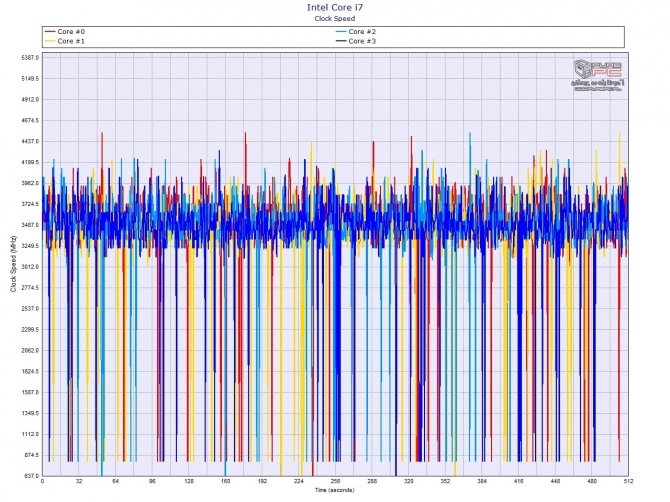Click the Core #1 legend label
This screenshot has height=502, width=670.
tap(71, 41)
